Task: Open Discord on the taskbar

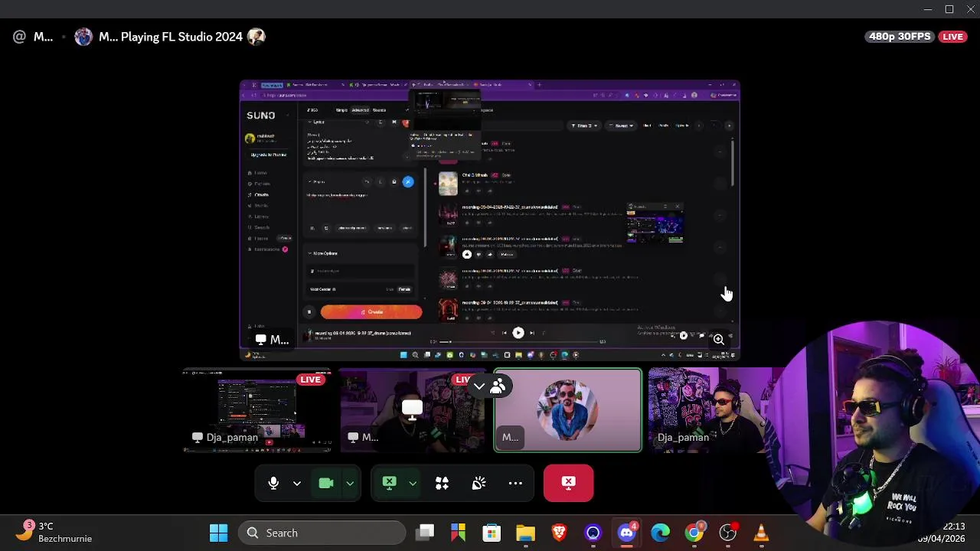Action: (x=627, y=533)
